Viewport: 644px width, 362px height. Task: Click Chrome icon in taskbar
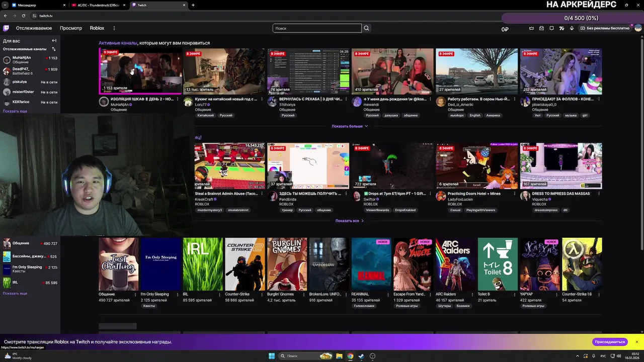(350, 356)
